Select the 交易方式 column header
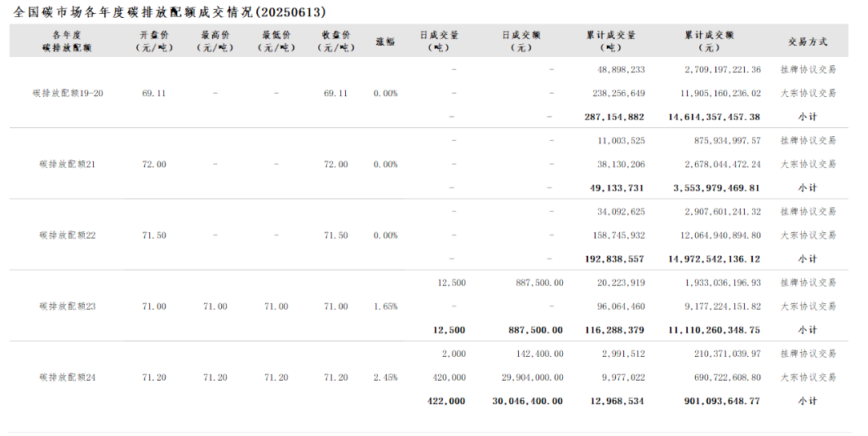 pos(808,42)
